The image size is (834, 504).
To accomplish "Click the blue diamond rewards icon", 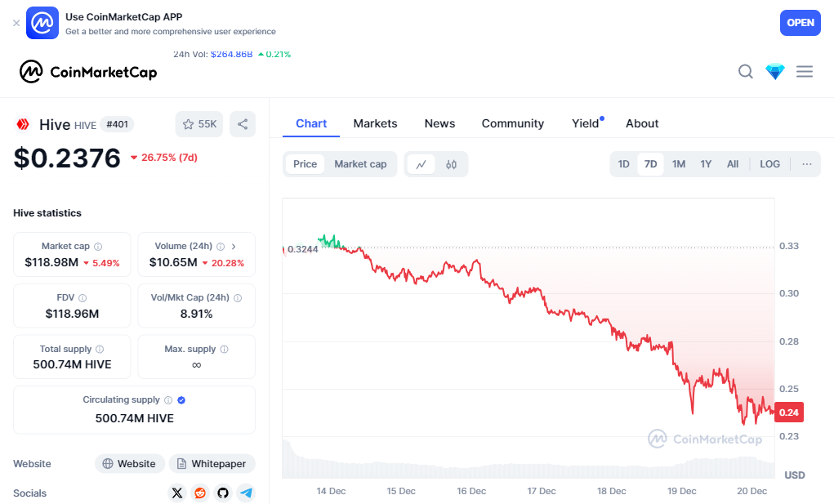I will [x=774, y=72].
